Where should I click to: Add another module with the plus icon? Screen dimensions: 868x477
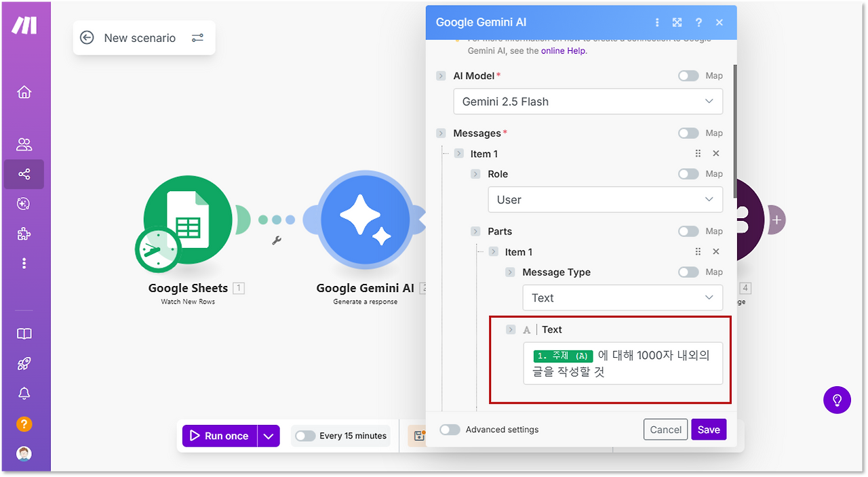pyautogui.click(x=776, y=220)
